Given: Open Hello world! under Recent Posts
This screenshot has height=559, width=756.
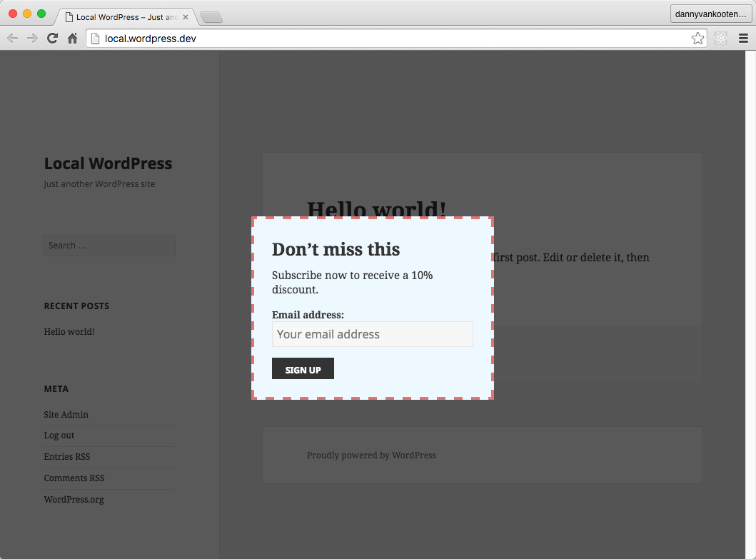Looking at the screenshot, I should click(69, 332).
